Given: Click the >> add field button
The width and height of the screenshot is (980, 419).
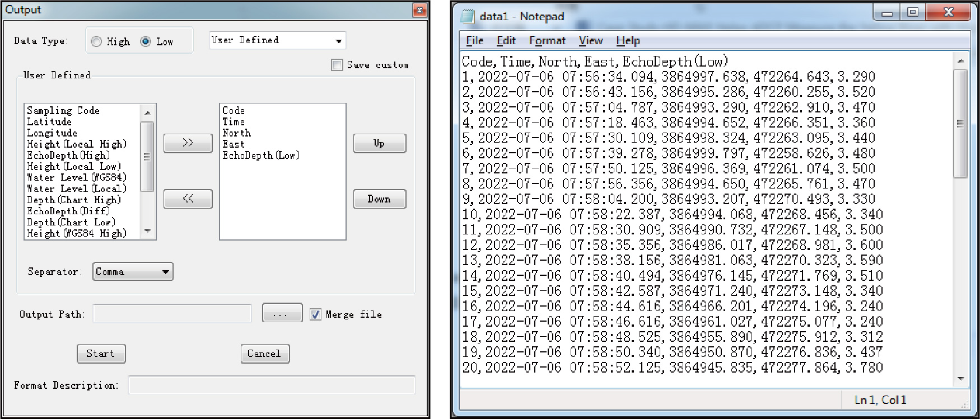Looking at the screenshot, I should 188,143.
